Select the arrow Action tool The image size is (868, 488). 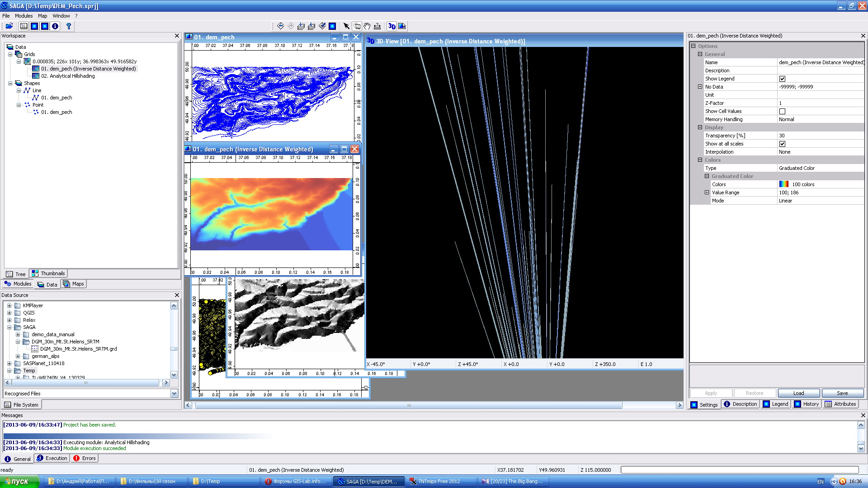(346, 26)
